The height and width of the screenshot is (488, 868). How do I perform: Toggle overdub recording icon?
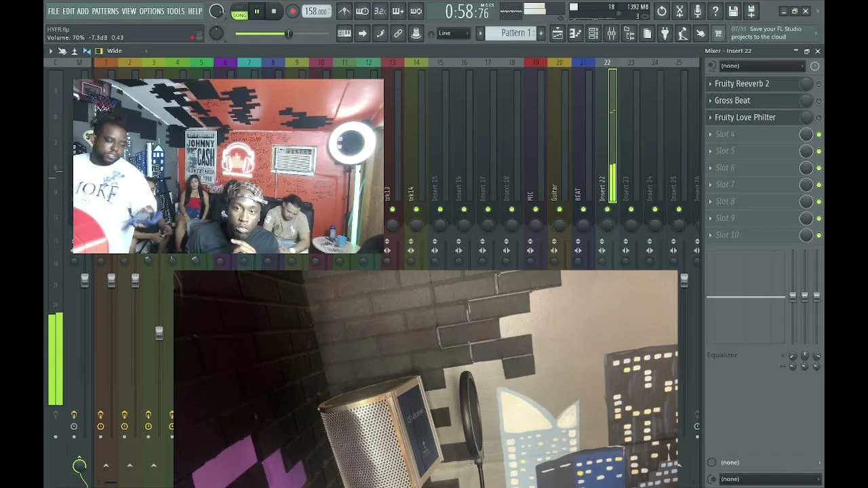click(x=398, y=11)
